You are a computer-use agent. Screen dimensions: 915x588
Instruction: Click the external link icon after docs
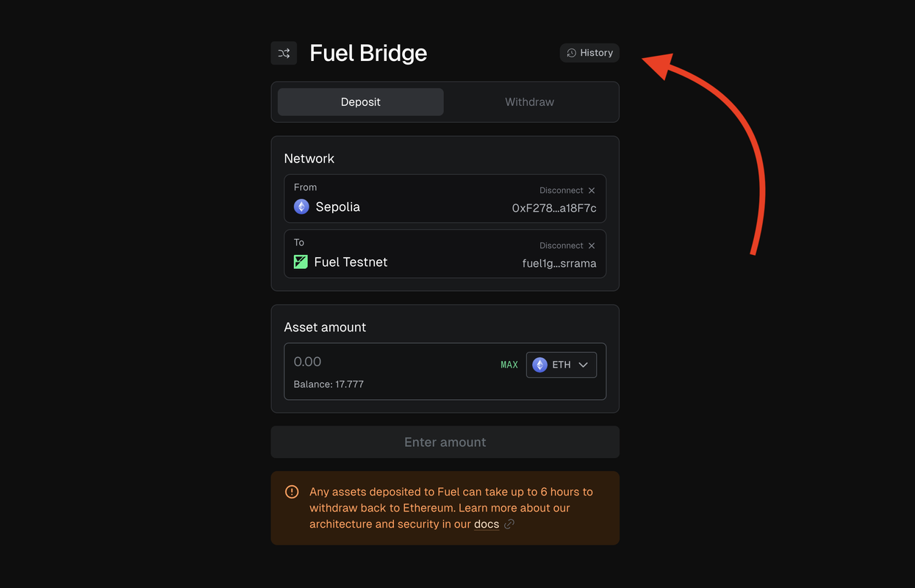(509, 524)
